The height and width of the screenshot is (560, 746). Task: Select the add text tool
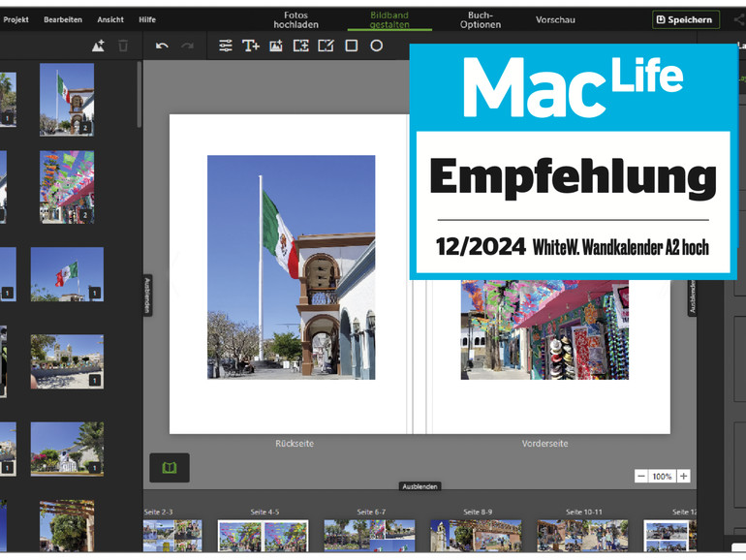(x=250, y=46)
